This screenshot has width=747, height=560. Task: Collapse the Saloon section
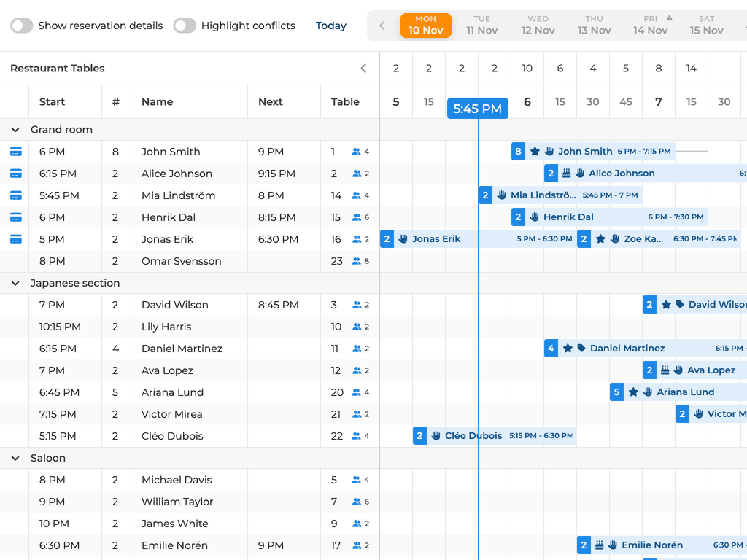pyautogui.click(x=15, y=458)
